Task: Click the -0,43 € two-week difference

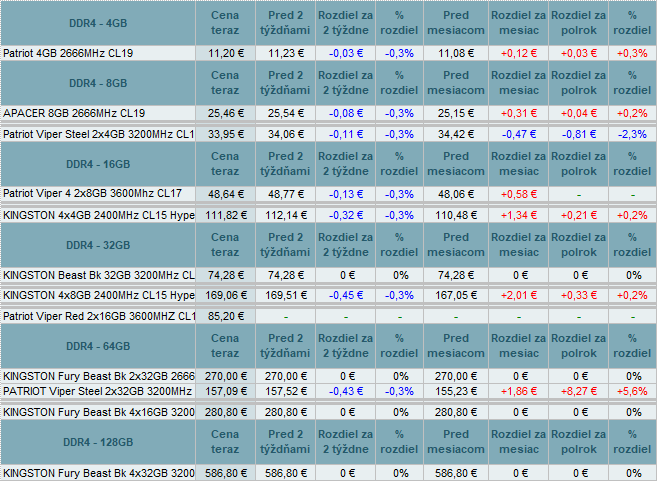Action: click(x=346, y=391)
